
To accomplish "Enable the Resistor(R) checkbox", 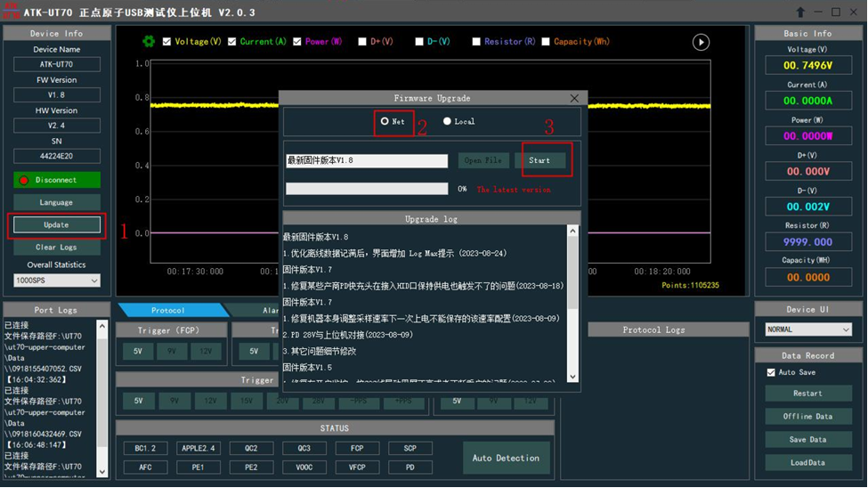I will pyautogui.click(x=476, y=42).
